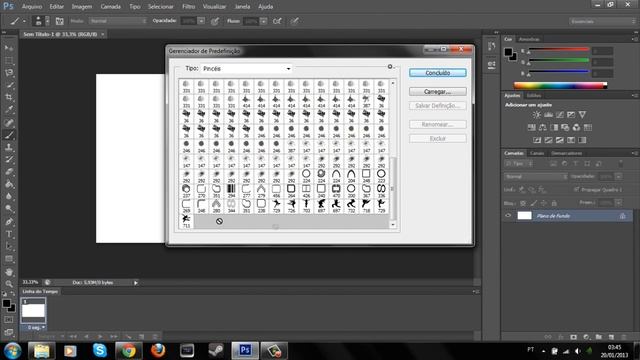
Task: Toggle the brush panel in options bar
Action: coord(60,21)
